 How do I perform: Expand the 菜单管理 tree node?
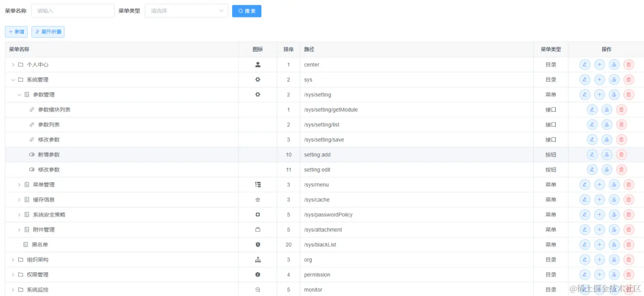coord(19,184)
